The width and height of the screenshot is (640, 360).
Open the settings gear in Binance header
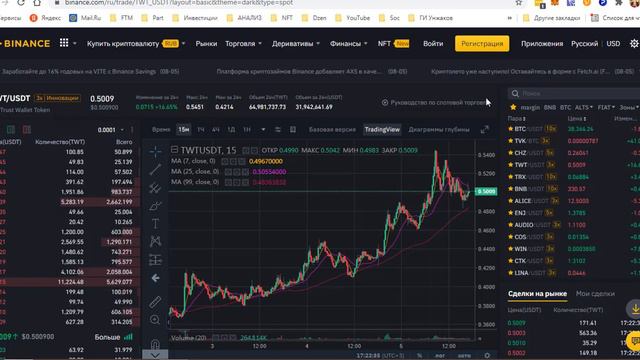(x=634, y=44)
